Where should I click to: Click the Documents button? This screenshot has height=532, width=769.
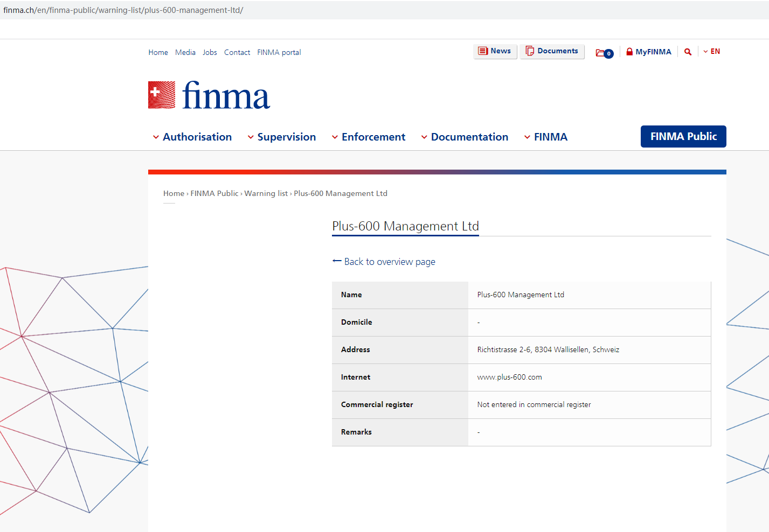coord(552,51)
